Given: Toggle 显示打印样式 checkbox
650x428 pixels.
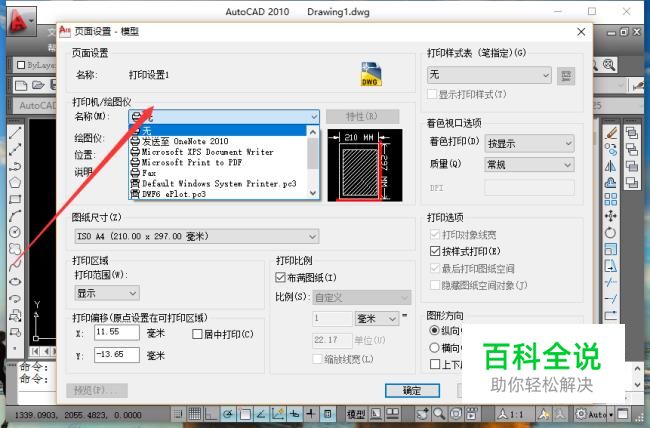Looking at the screenshot, I should 432,95.
